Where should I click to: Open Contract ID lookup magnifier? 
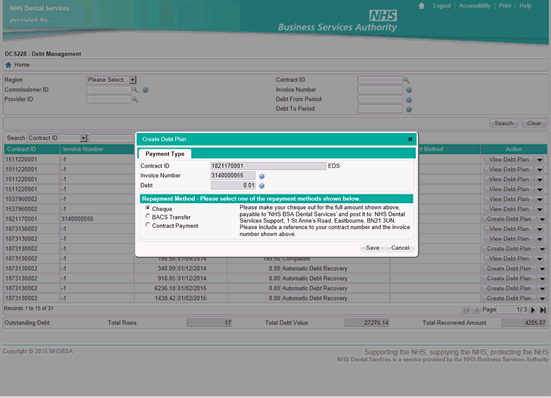click(407, 80)
